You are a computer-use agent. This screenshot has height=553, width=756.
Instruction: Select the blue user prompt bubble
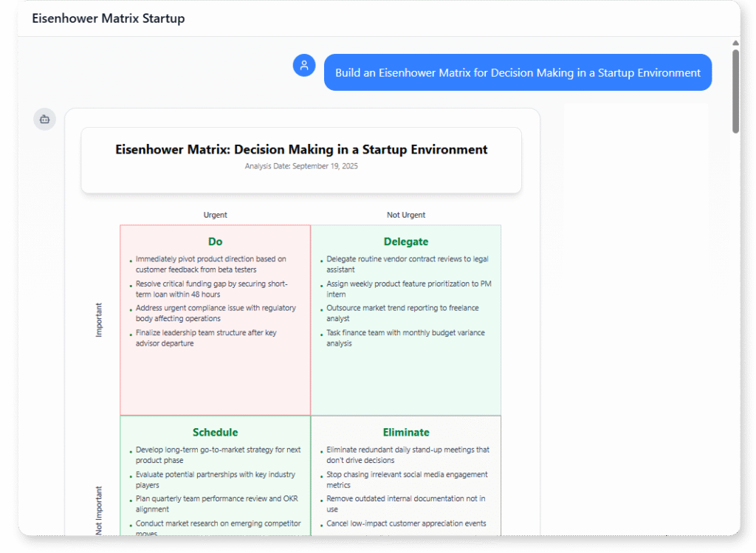coord(518,72)
